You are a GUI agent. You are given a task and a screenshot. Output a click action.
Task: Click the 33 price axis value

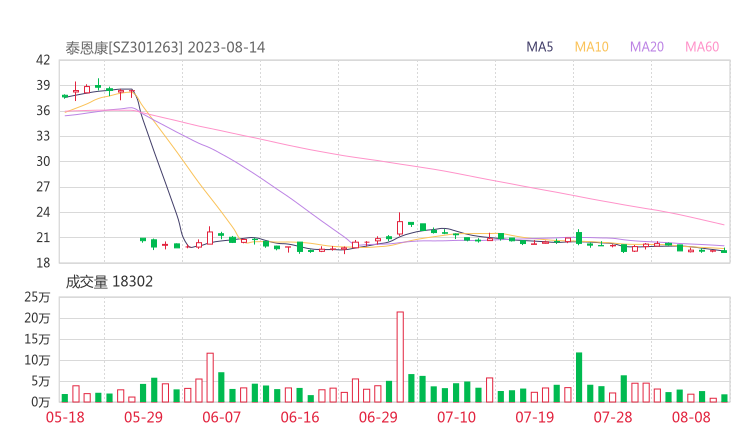click(x=43, y=136)
